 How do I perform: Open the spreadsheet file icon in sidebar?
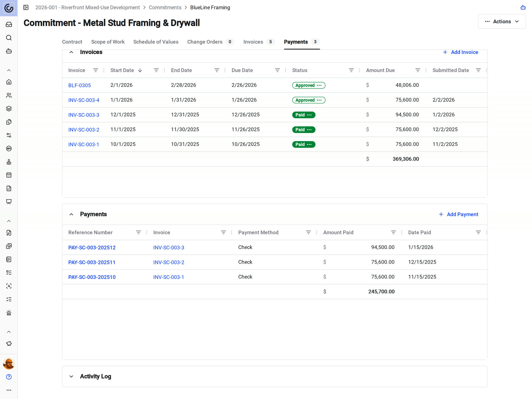tap(9, 189)
